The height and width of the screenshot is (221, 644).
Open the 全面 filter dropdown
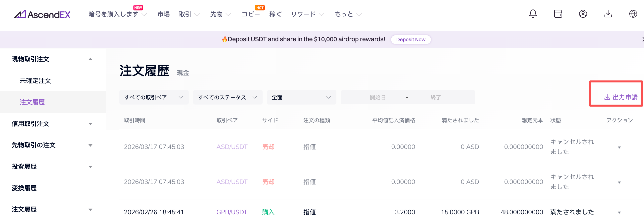click(301, 97)
